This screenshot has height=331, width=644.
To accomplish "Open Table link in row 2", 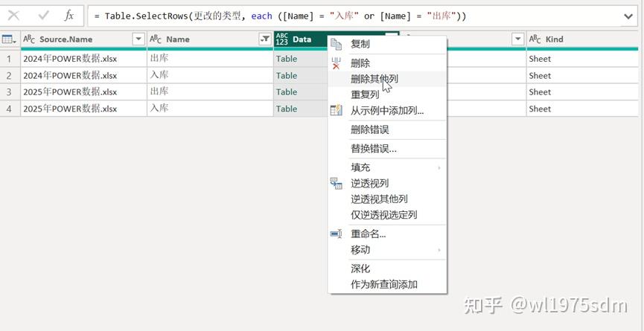I will (x=287, y=75).
